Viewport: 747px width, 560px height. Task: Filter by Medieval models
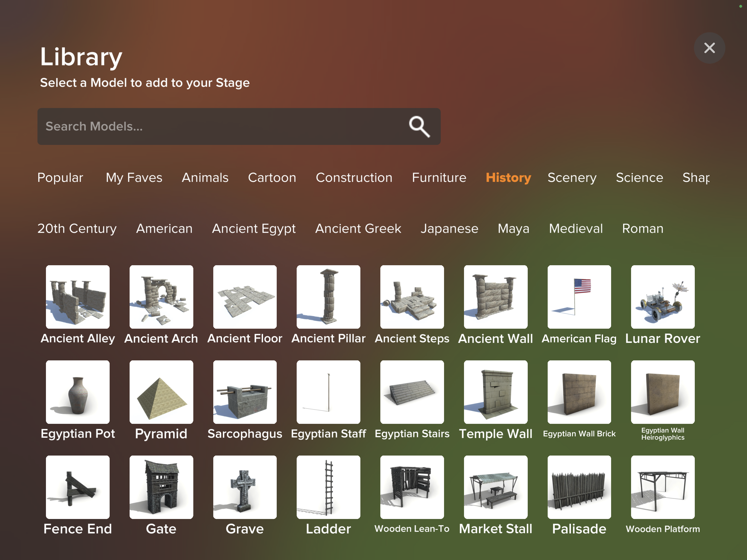coord(576,228)
